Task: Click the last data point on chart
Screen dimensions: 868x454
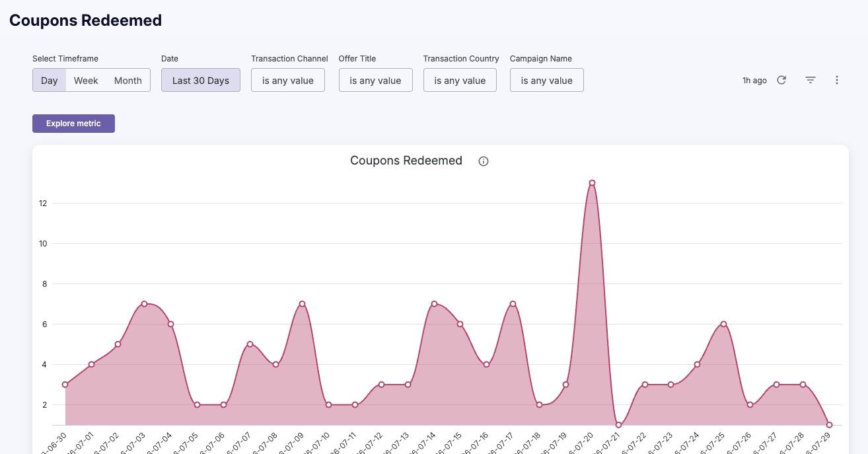Action: coord(829,425)
